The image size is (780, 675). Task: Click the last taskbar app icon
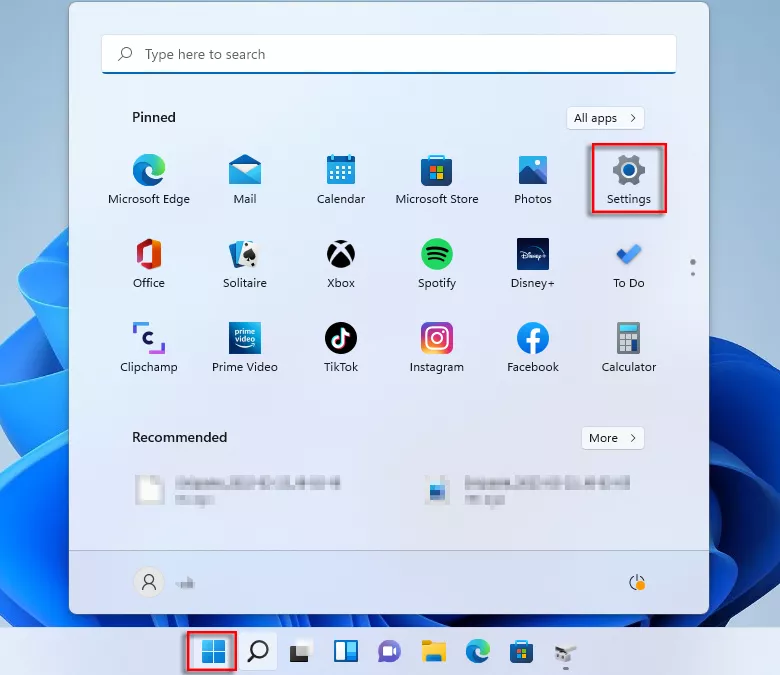click(x=565, y=652)
